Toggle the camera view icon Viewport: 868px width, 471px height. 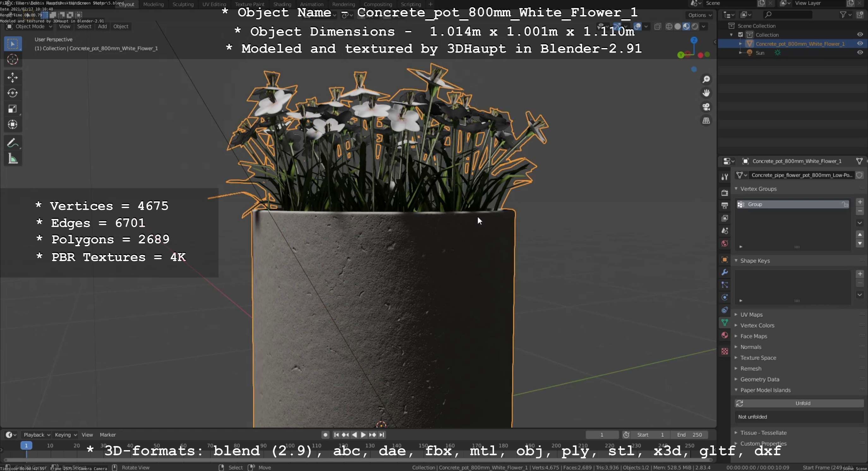pos(706,107)
